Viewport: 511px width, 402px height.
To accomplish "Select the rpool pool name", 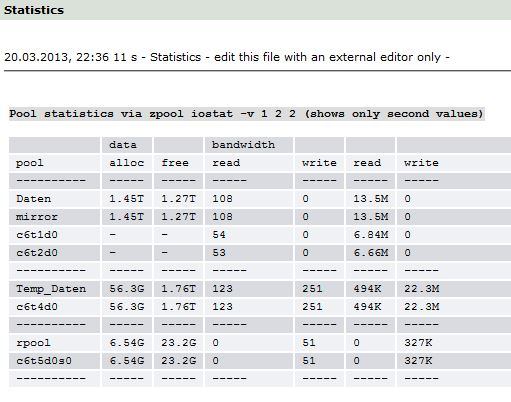I will coord(33,343).
